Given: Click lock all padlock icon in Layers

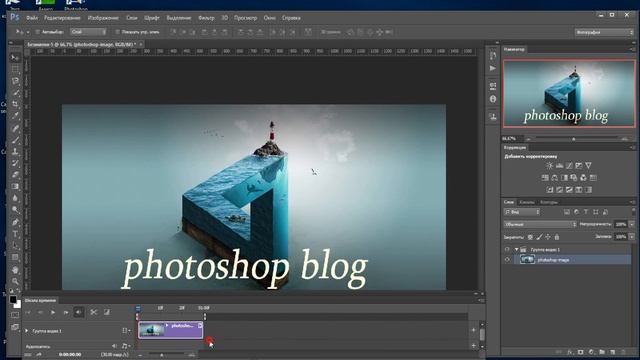Looking at the screenshot, I should point(557,237).
